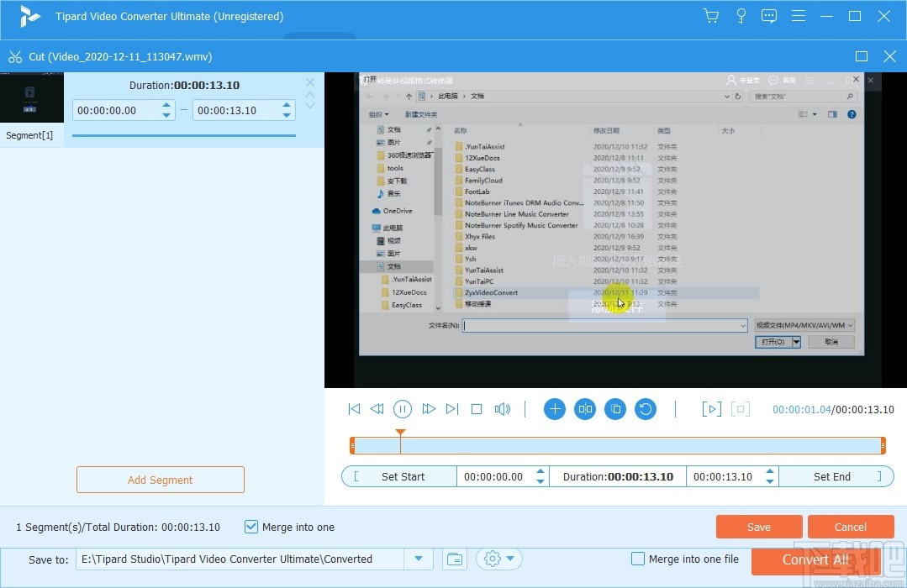Stop playback with the square stop icon
The height and width of the screenshot is (588, 907).
tap(477, 409)
